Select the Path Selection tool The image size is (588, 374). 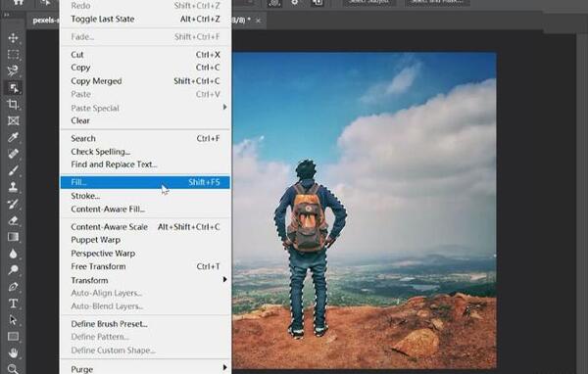coord(13,319)
